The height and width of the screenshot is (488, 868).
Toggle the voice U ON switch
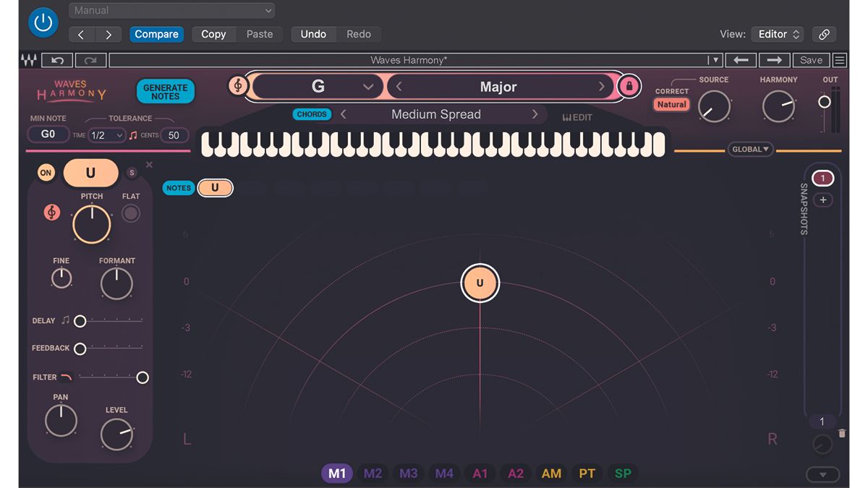[46, 173]
